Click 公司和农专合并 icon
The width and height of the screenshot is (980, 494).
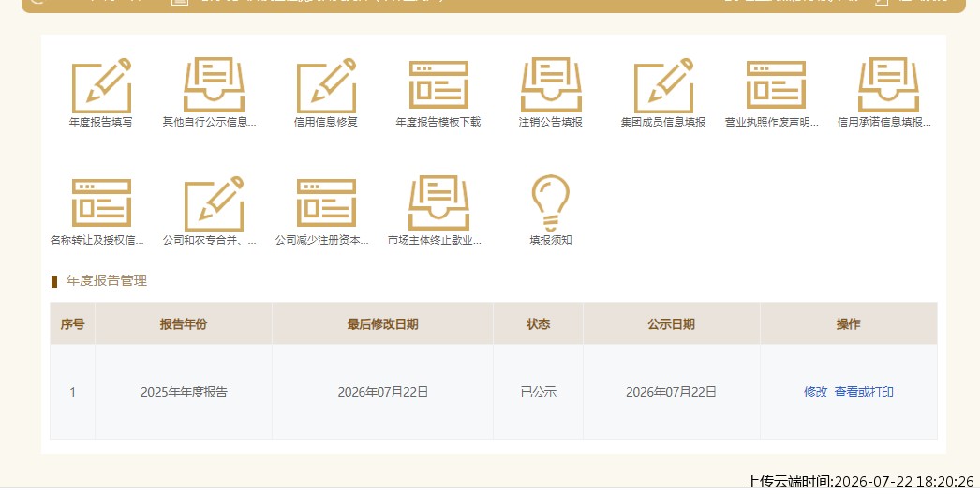214,203
